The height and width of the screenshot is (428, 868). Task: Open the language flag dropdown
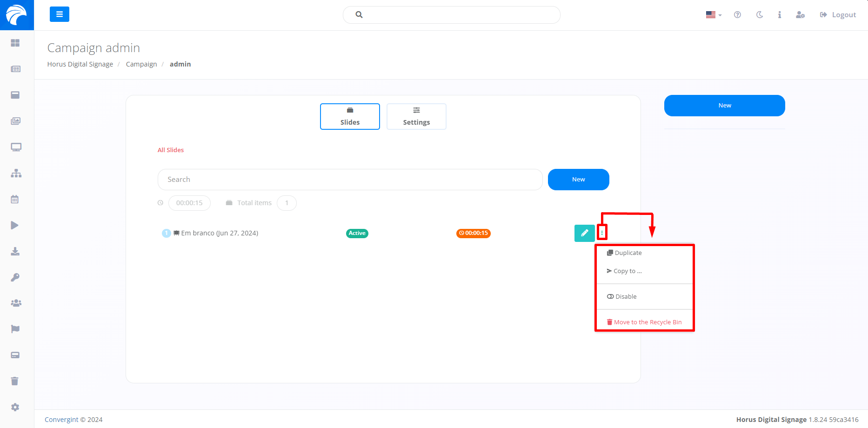(713, 15)
